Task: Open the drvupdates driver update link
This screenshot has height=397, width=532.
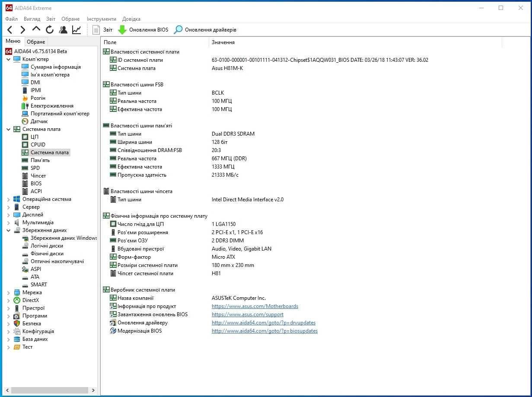Action: click(x=264, y=323)
